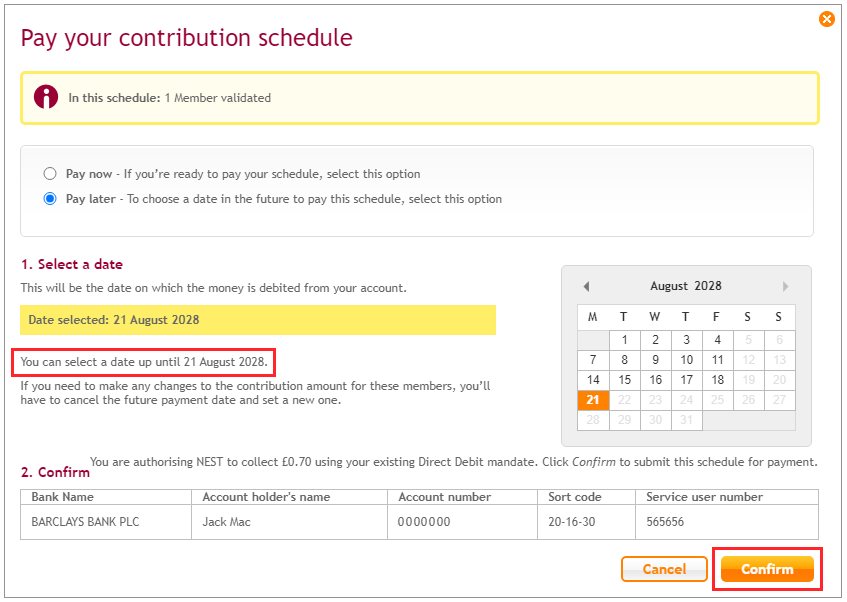The width and height of the screenshot is (847, 602).
Task: Select 9 August calendar day
Action: pos(655,360)
